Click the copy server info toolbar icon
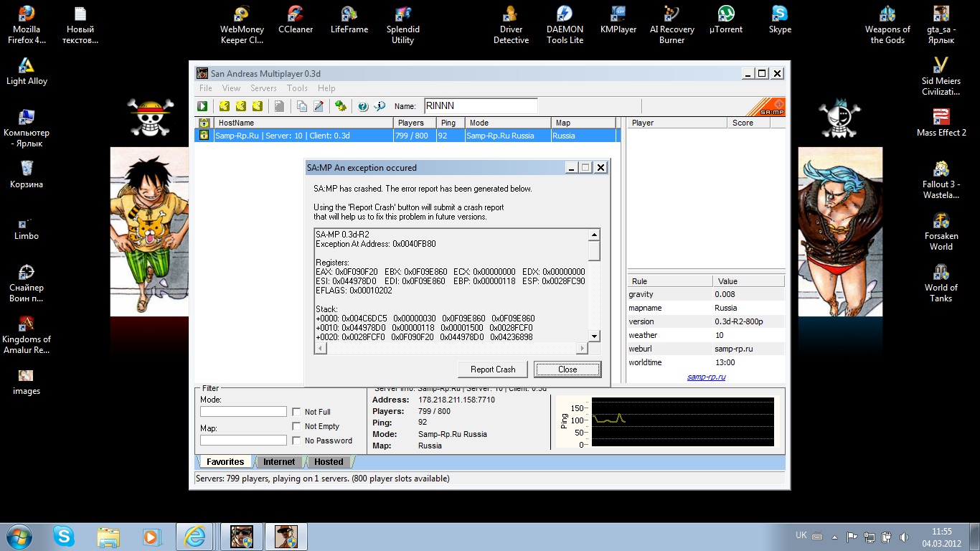The height and width of the screenshot is (551, 980). (x=302, y=106)
